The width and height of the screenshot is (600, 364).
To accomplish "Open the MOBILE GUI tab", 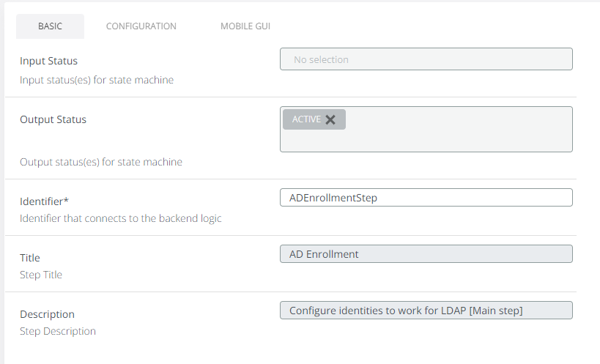I will pyautogui.click(x=246, y=26).
